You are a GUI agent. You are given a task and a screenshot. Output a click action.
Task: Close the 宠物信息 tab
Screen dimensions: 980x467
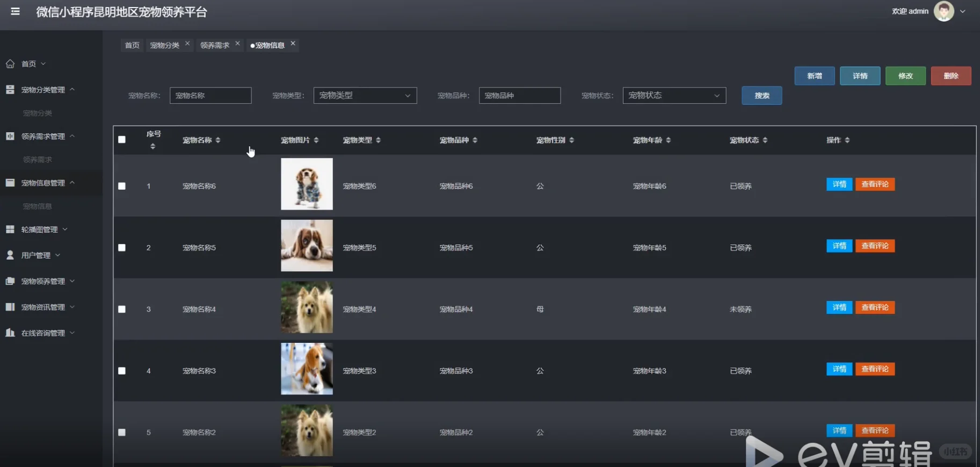coord(293,44)
